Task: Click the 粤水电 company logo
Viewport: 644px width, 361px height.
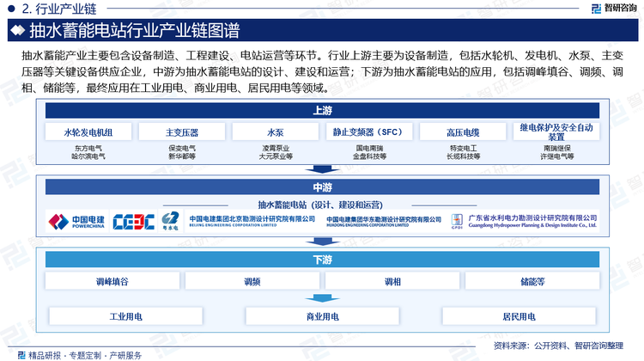Action: [x=170, y=221]
